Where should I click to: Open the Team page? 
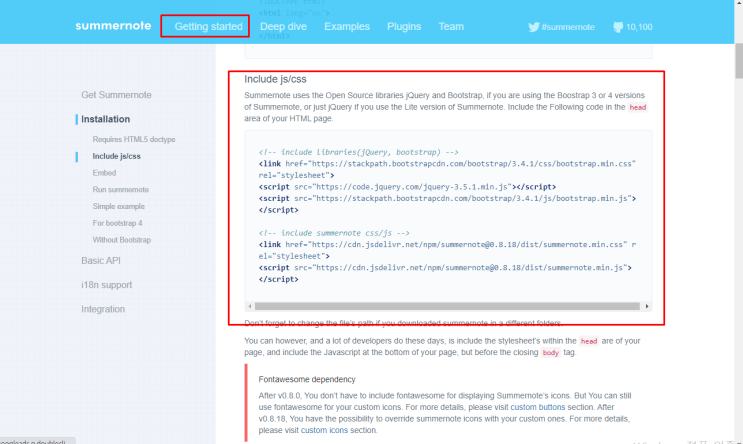point(451,27)
